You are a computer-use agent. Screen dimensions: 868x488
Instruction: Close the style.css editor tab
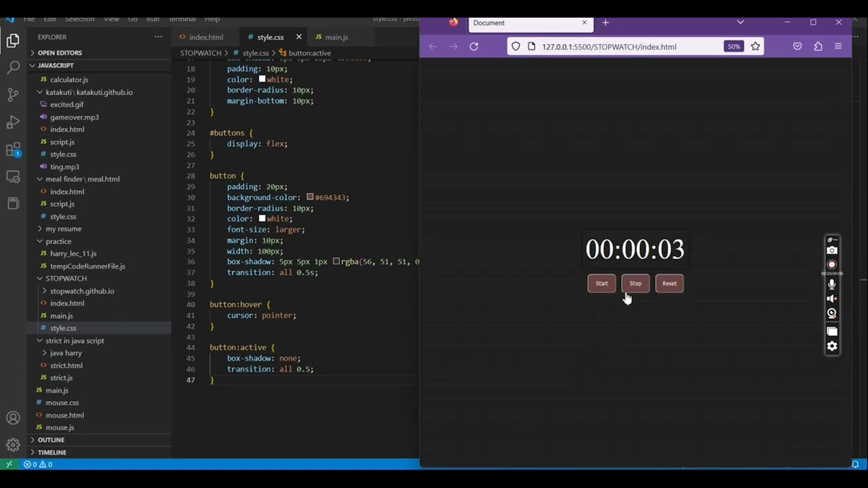pos(298,37)
